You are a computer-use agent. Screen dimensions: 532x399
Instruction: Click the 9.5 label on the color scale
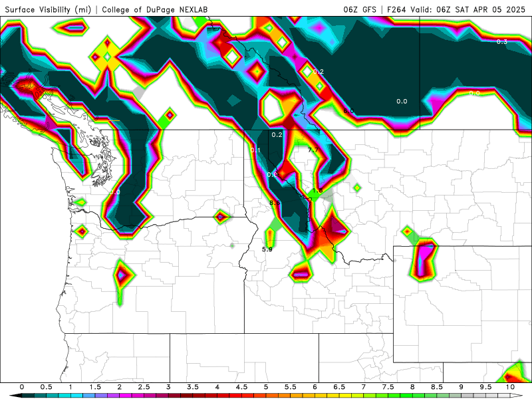pos(486,387)
